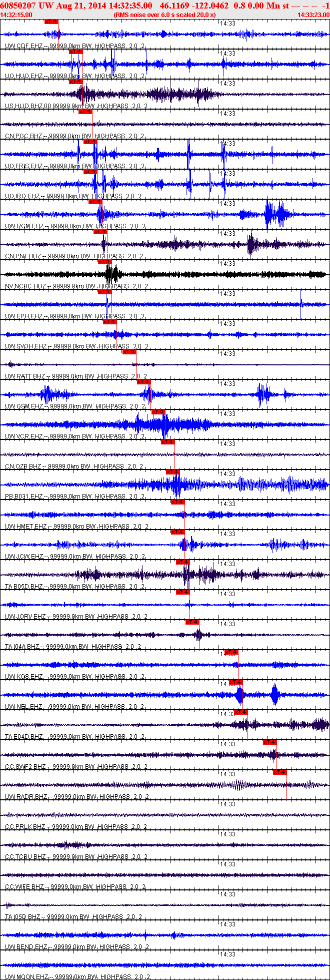Click the red pick marker on UW.GSM trace
The image size is (330, 980).
click(144, 382)
